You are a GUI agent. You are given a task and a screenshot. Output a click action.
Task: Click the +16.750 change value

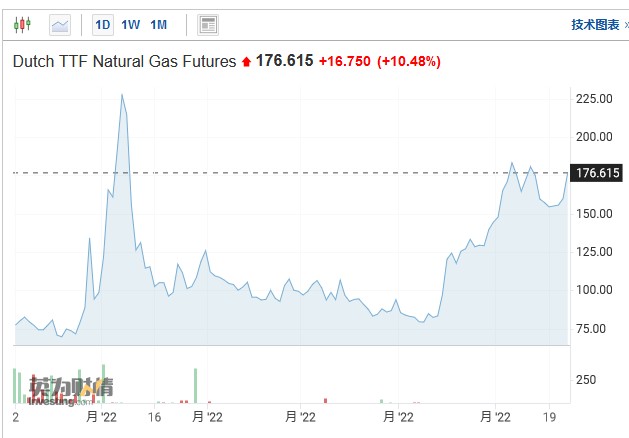pos(344,62)
